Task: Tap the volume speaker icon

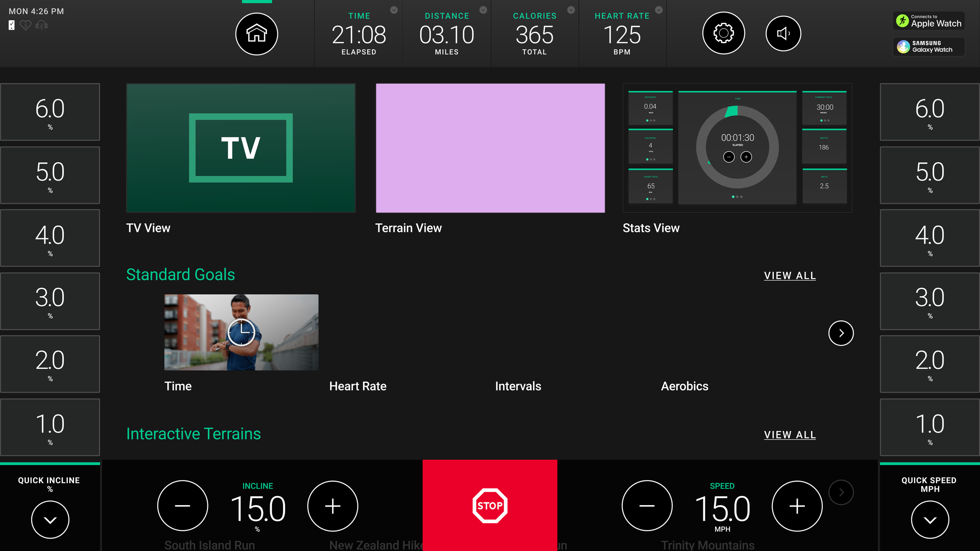Action: pos(783,34)
